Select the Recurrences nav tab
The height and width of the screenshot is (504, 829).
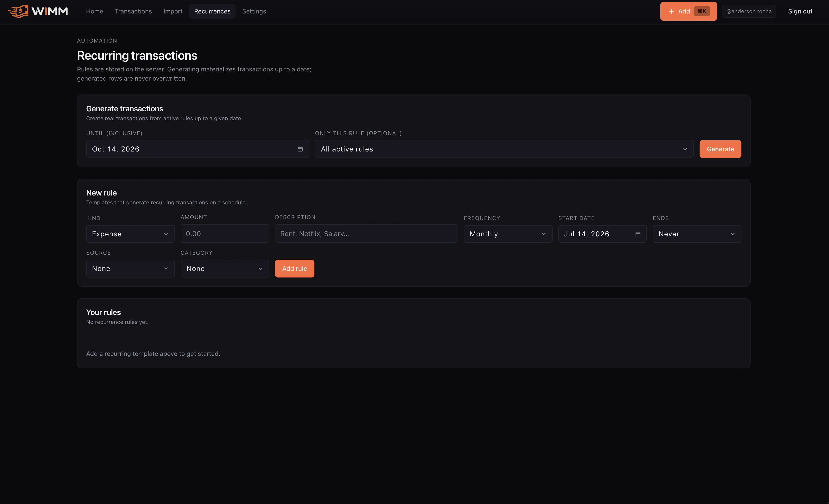(212, 11)
